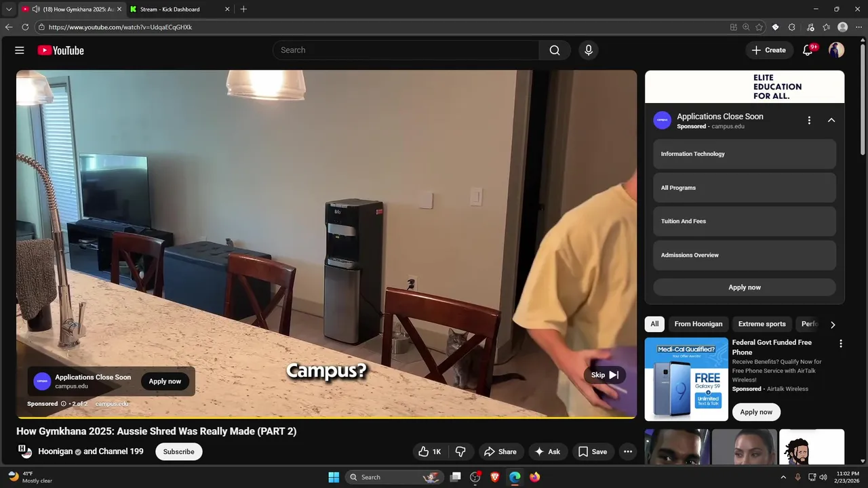868x488 pixels.
Task: Like the video with the thumbs-up icon
Action: pos(430,451)
